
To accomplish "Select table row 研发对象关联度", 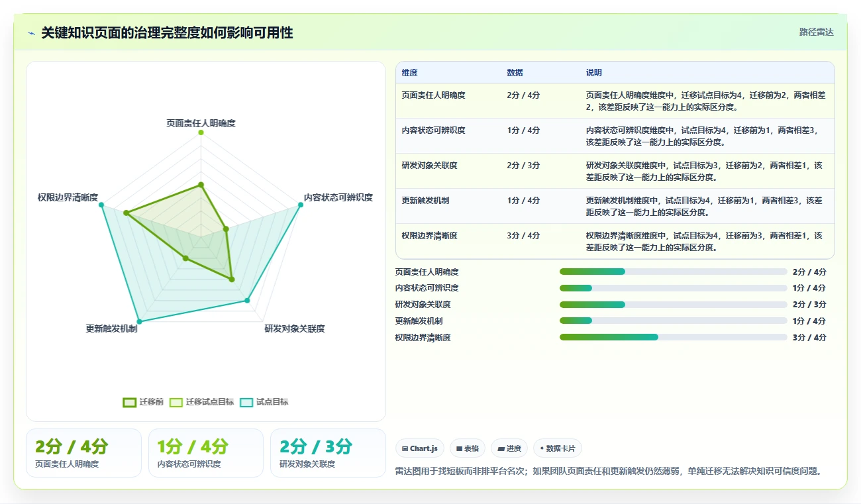I will [615, 171].
